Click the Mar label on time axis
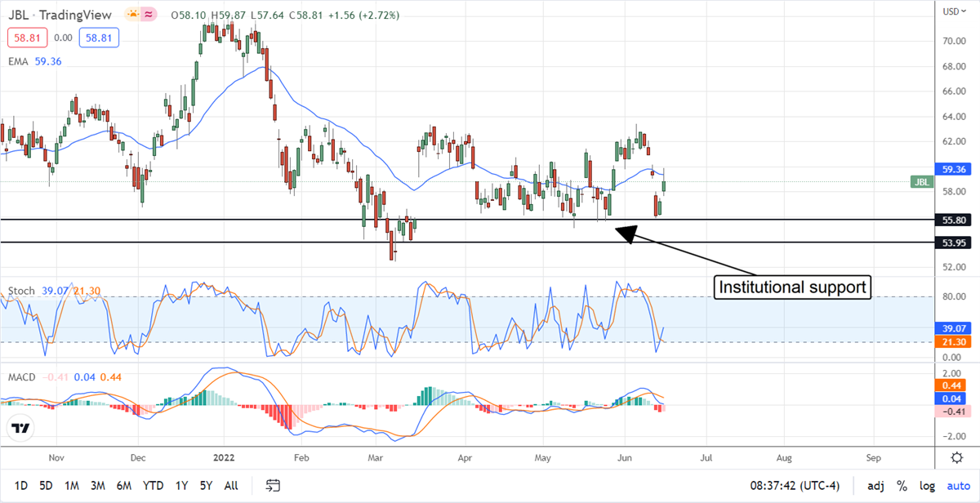980x503 pixels. [376, 458]
